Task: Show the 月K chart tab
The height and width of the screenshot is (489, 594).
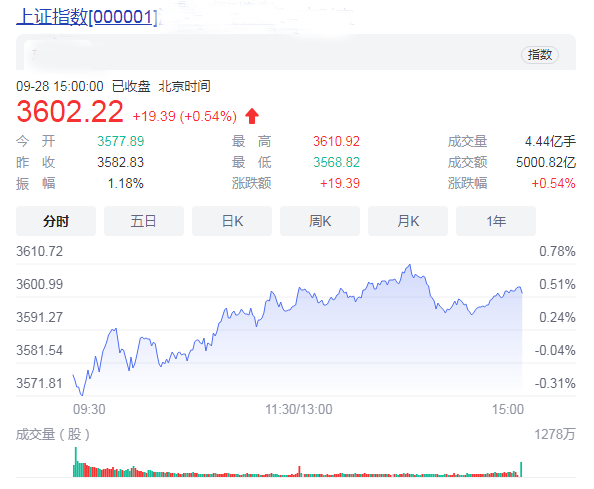Action: 408,221
